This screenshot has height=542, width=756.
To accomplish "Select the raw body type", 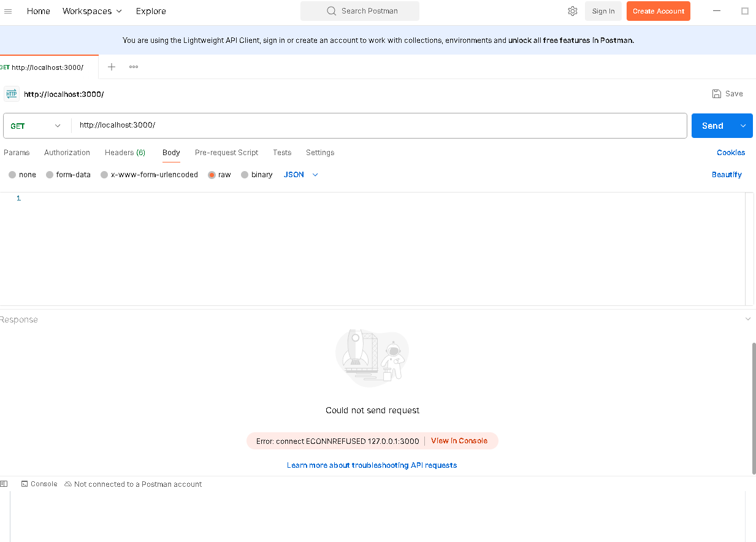I will point(220,175).
